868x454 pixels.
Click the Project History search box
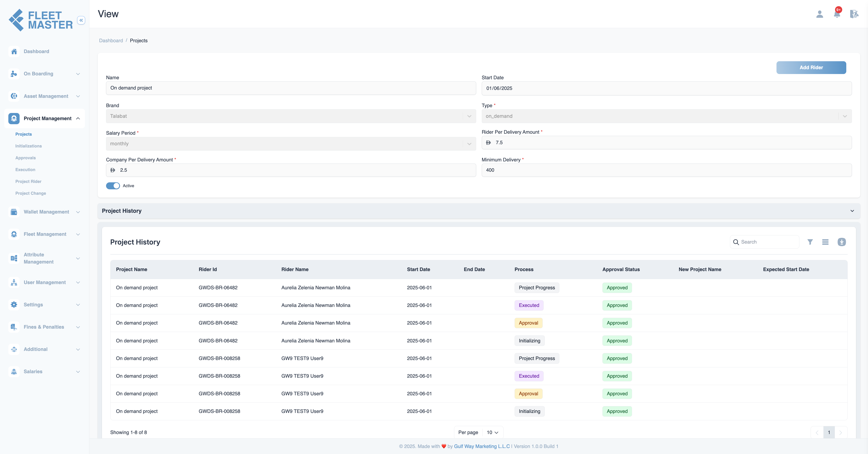764,242
